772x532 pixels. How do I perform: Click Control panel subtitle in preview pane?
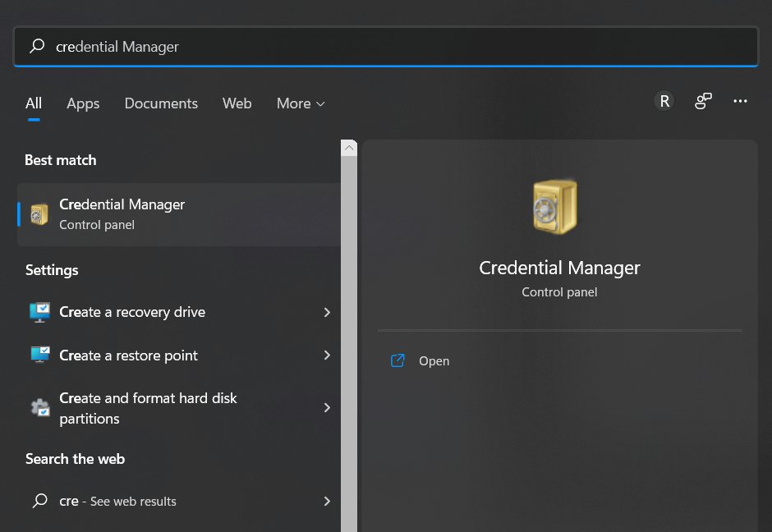click(559, 292)
